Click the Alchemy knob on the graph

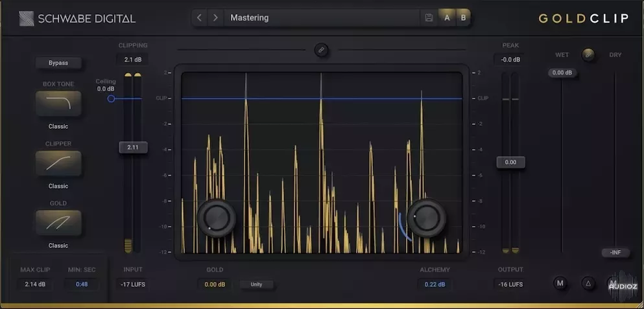(426, 218)
